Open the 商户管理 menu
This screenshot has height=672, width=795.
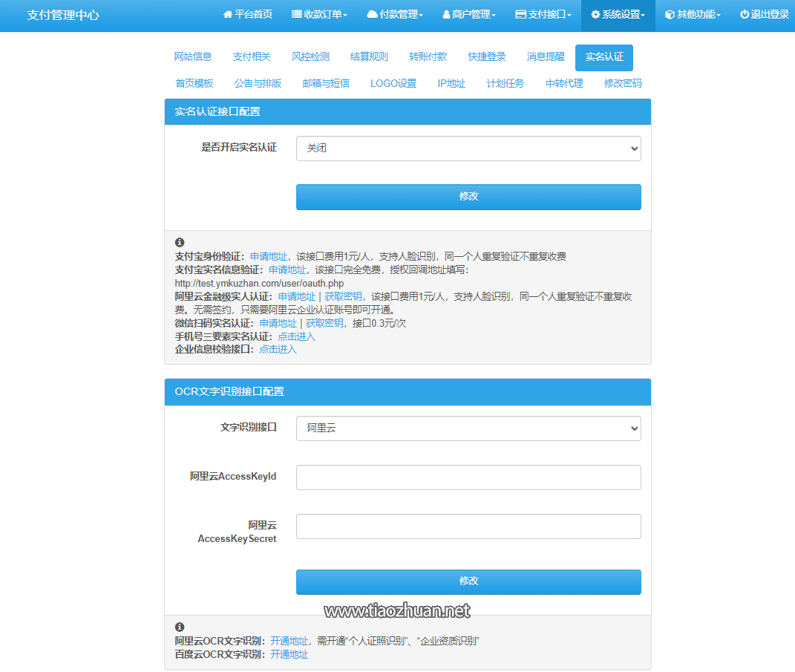467,14
